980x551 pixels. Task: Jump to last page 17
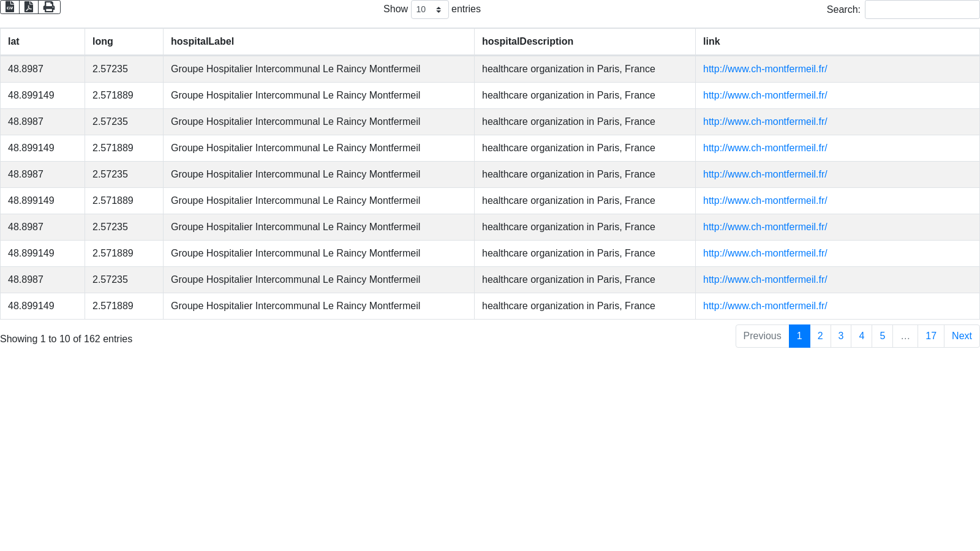tap(930, 336)
